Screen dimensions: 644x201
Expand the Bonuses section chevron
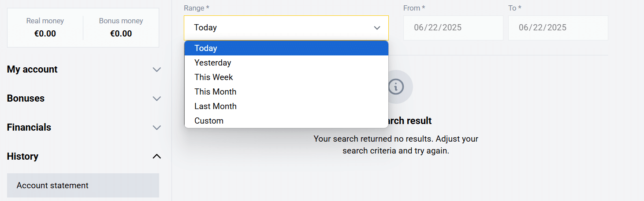coord(156,99)
